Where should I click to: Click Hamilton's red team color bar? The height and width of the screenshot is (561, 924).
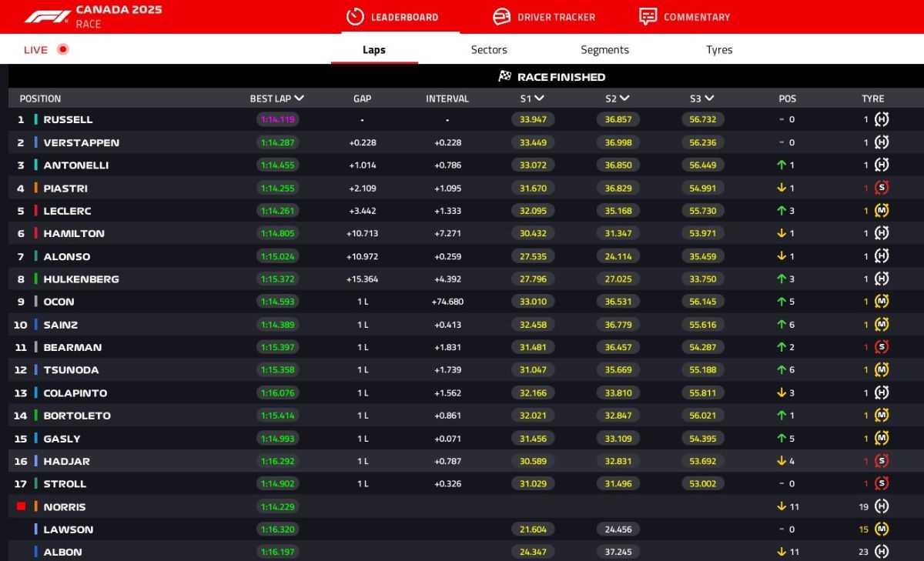35,233
